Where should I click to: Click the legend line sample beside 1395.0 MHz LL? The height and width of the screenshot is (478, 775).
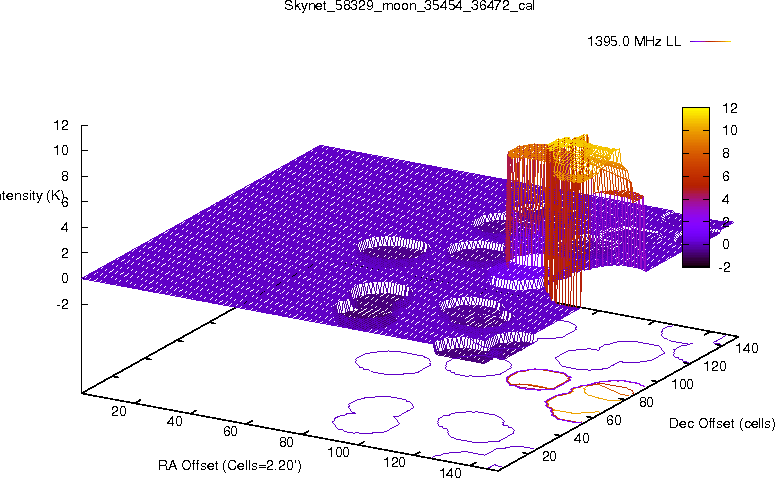point(710,42)
